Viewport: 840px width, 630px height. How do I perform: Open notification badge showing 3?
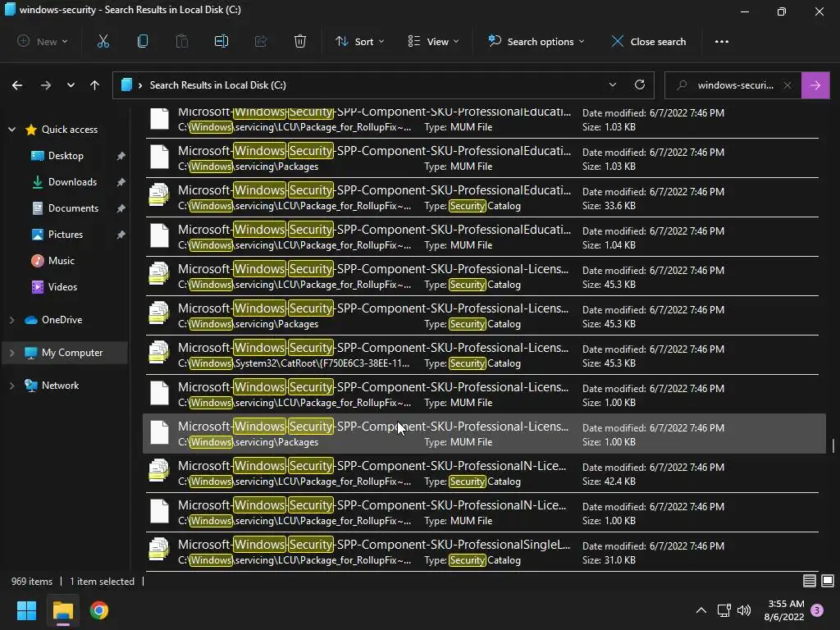pos(817,610)
